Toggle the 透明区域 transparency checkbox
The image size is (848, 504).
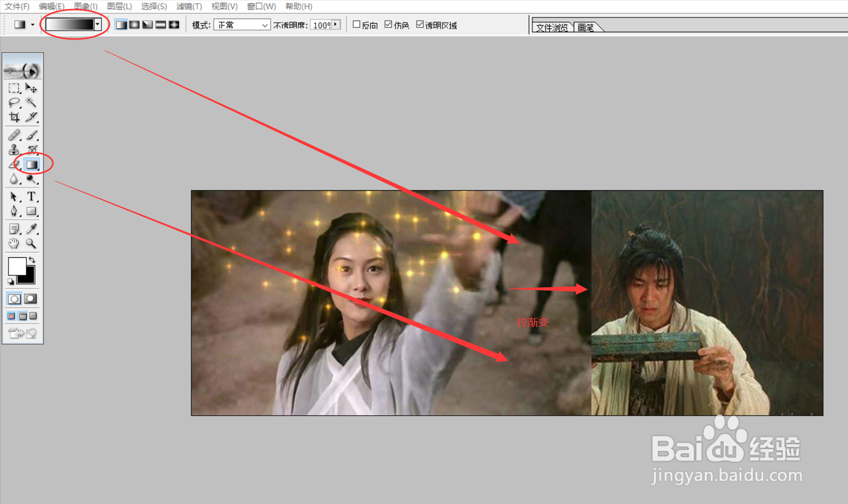point(420,24)
